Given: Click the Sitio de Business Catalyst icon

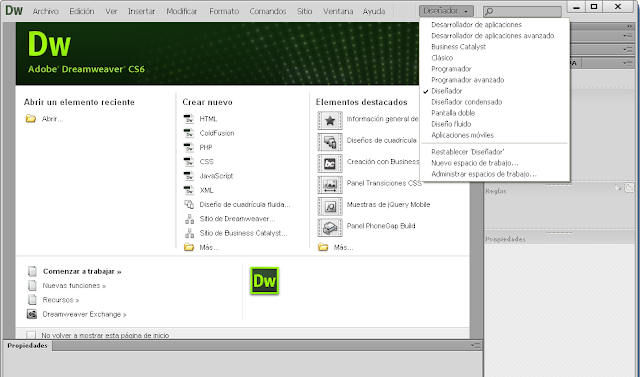Looking at the screenshot, I should point(189,233).
